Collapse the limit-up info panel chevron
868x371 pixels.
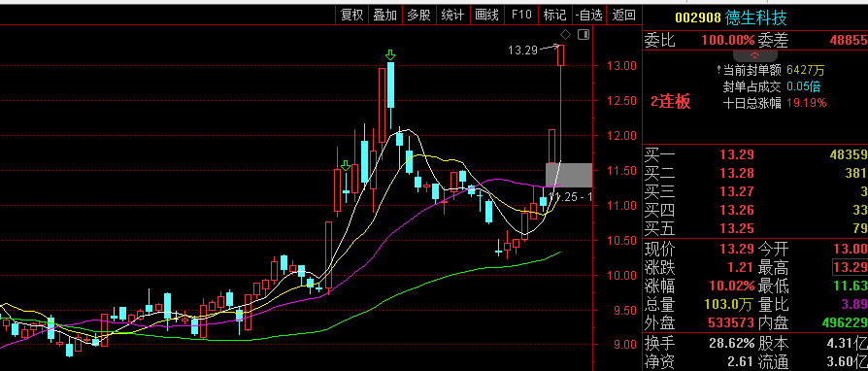pyautogui.click(x=755, y=55)
